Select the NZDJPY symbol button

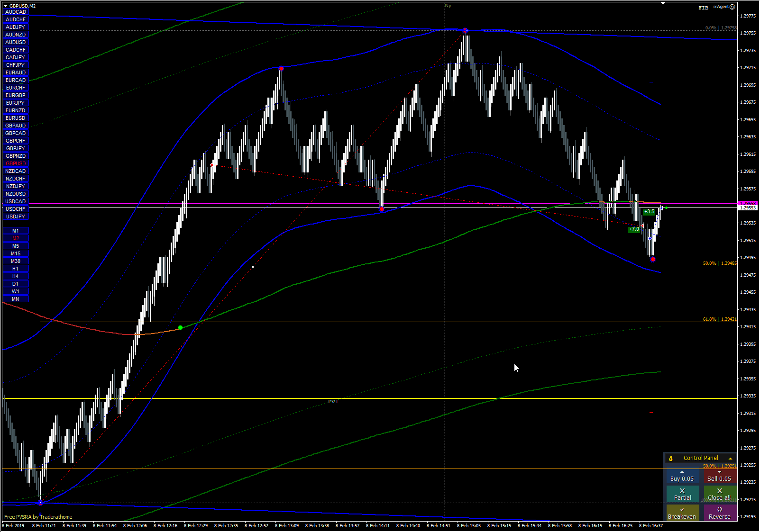pyautogui.click(x=16, y=186)
